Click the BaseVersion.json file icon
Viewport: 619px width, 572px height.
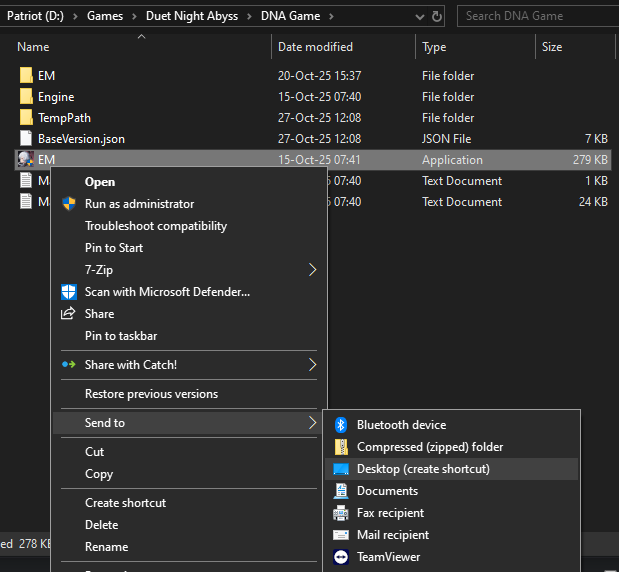(x=26, y=138)
